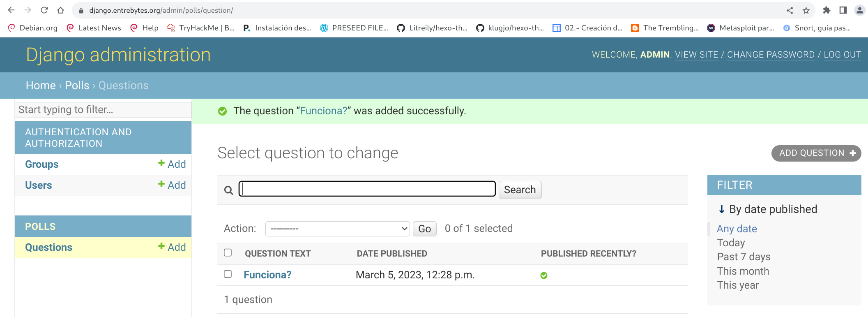Click the green plus Add beside Groups
868x317 pixels.
[172, 164]
